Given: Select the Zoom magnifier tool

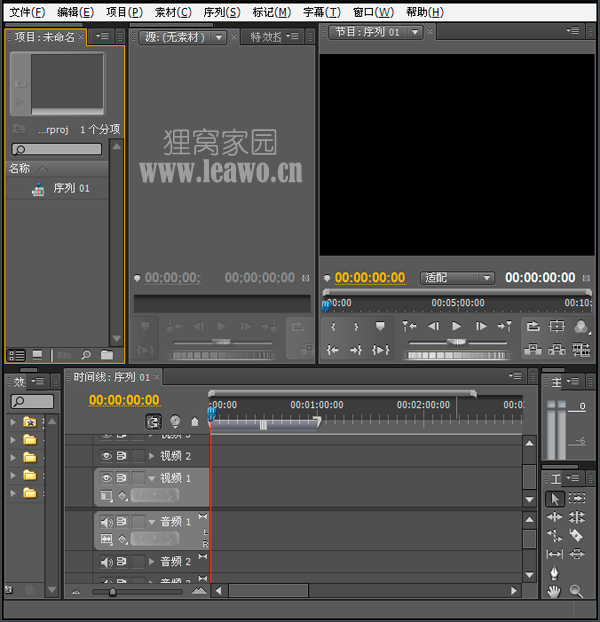Looking at the screenshot, I should click(x=576, y=591).
